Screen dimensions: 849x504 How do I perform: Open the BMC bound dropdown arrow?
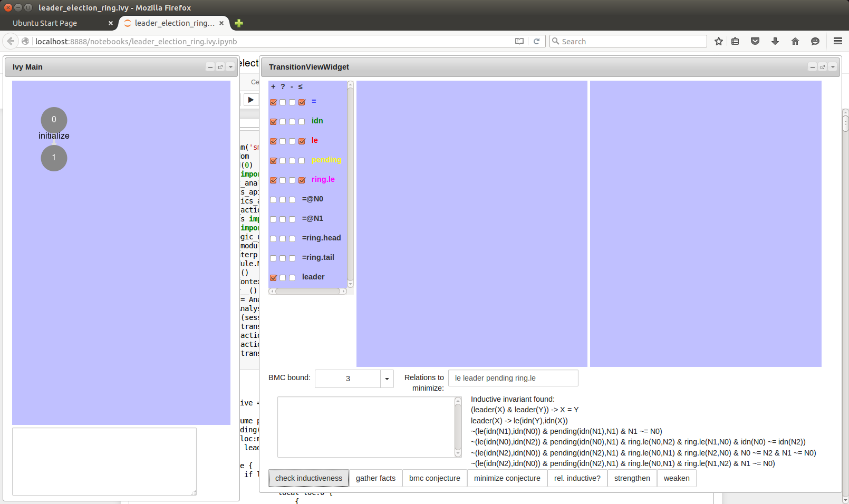387,379
